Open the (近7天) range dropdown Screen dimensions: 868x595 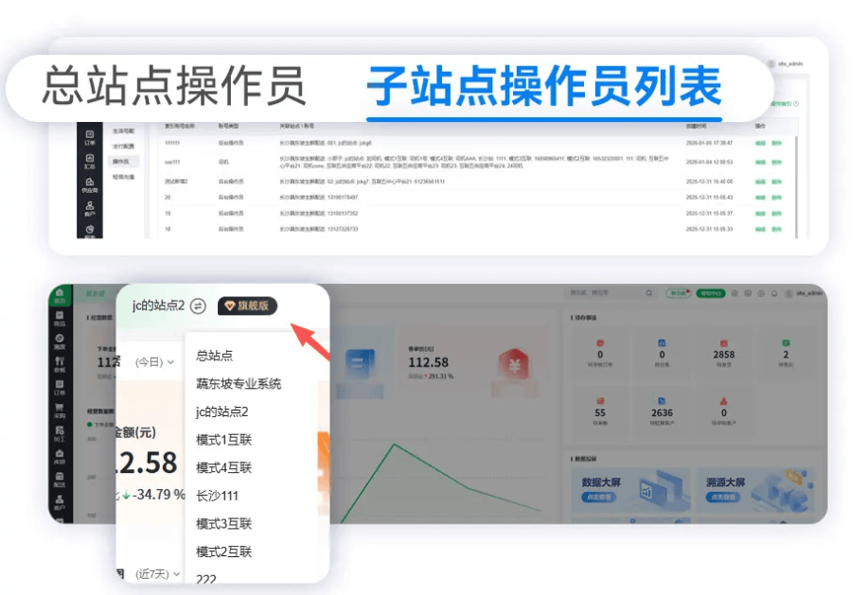click(158, 574)
